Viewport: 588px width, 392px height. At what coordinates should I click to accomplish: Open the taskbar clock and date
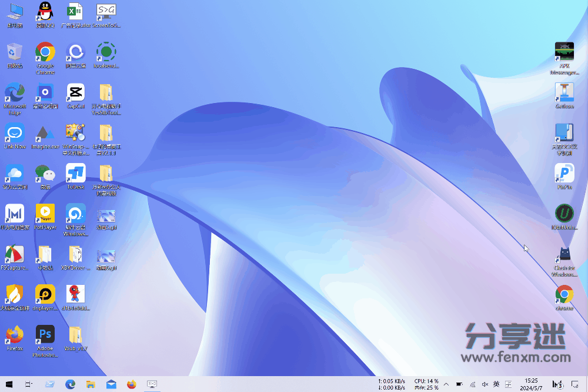(531, 384)
